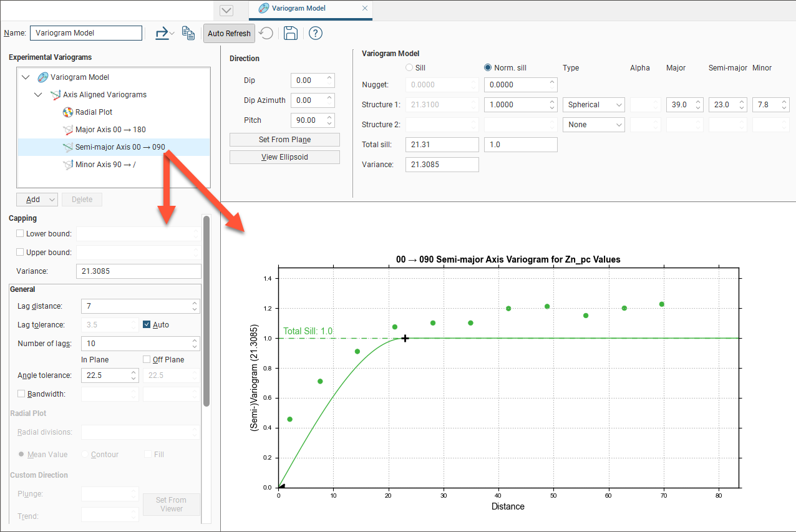
Task: Click the Set From Plane button
Action: [284, 140]
